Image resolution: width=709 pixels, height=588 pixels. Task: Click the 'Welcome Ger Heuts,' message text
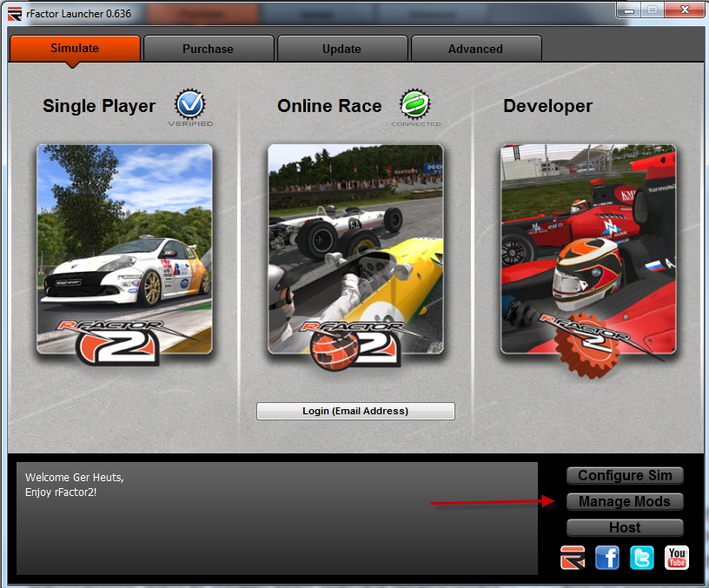click(x=75, y=478)
